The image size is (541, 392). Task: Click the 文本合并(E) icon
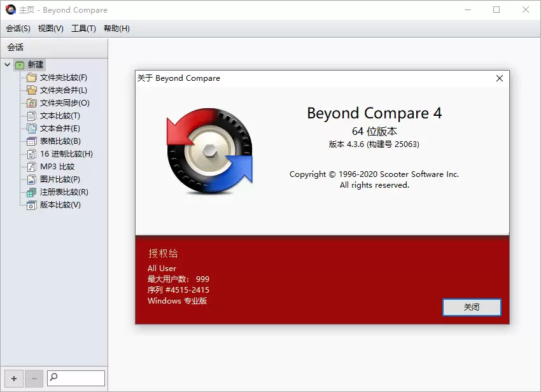[x=31, y=129]
